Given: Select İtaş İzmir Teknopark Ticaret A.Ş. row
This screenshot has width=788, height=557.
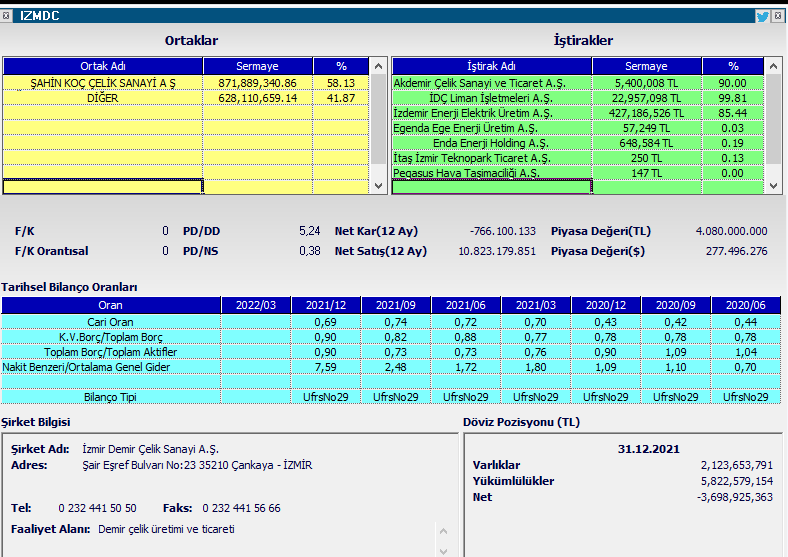Looking at the screenshot, I should pyautogui.click(x=578, y=158).
